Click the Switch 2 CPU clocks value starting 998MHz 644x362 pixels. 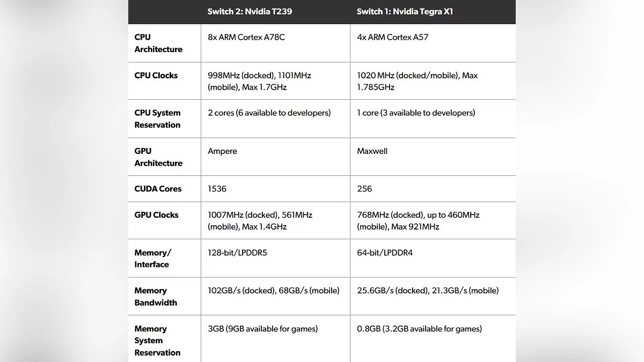click(259, 81)
